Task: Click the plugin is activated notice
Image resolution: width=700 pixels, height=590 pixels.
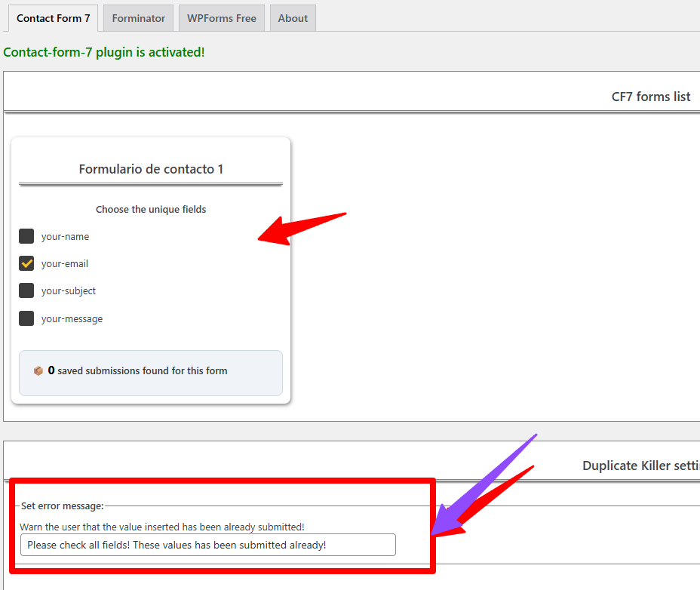Action: point(104,52)
